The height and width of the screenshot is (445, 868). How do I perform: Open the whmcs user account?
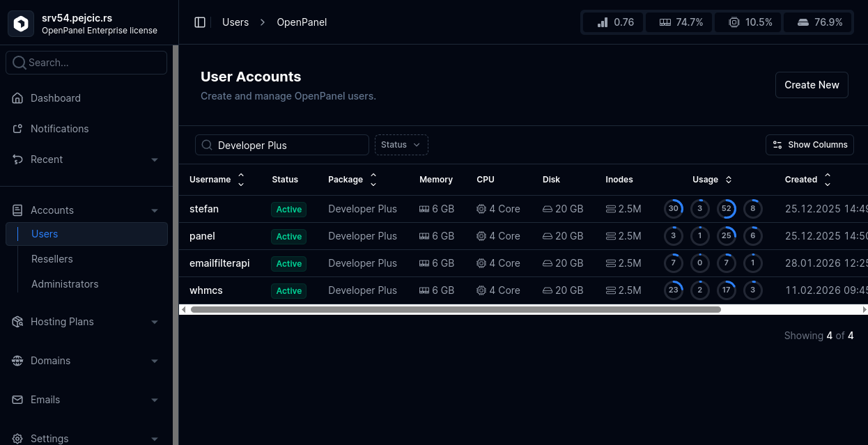coord(206,290)
